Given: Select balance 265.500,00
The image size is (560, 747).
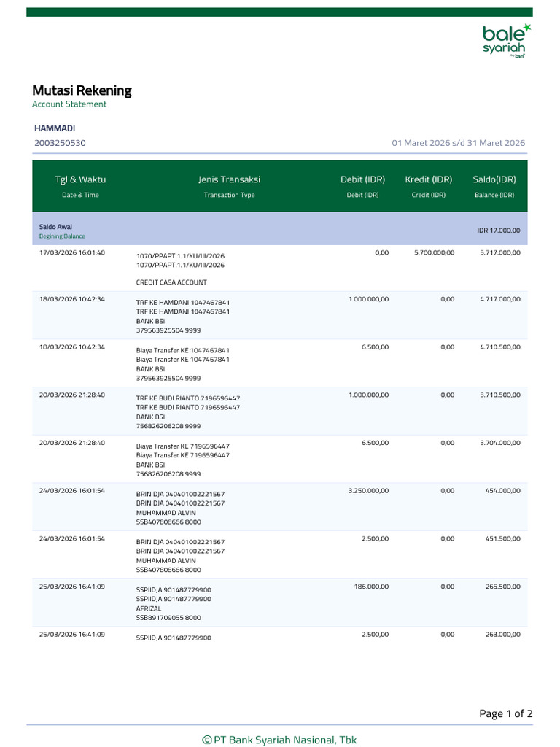Looking at the screenshot, I should [x=503, y=587].
